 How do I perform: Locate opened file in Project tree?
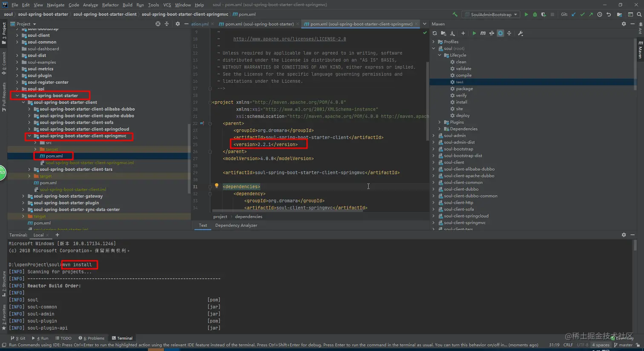click(x=158, y=24)
